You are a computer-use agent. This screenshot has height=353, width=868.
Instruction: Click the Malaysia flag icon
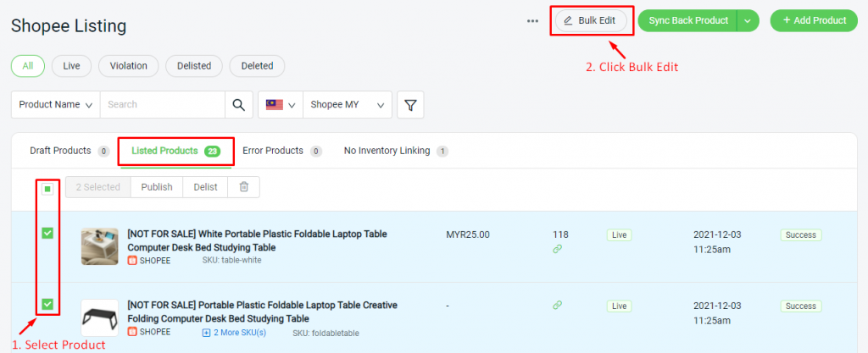click(275, 104)
